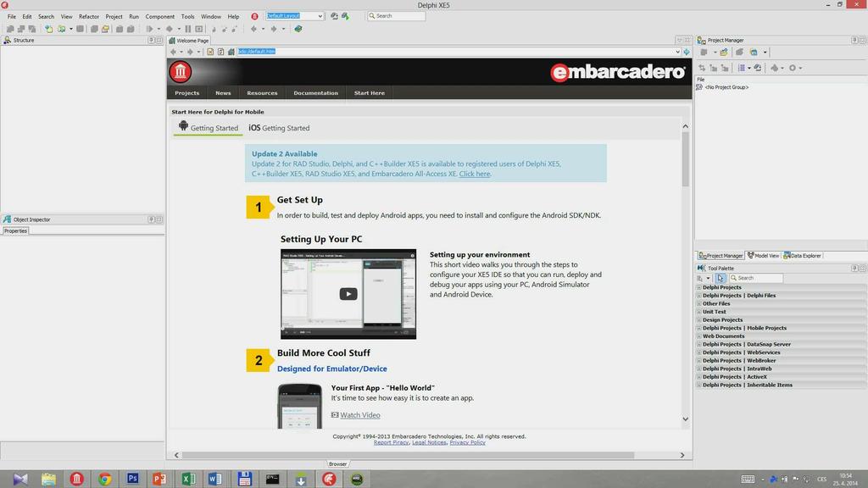Play the Setting Up Your PC video

click(348, 294)
